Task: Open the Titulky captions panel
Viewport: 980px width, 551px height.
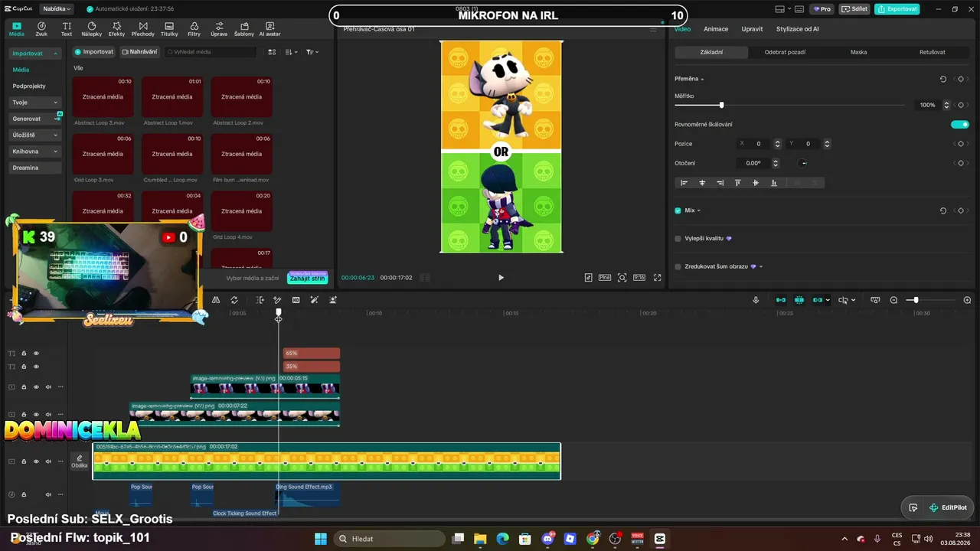Action: click(169, 29)
